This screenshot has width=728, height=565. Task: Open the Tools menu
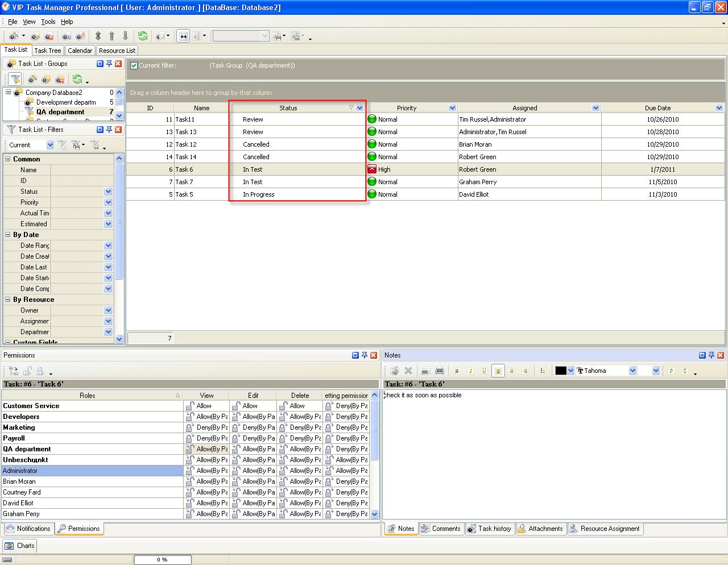(48, 22)
